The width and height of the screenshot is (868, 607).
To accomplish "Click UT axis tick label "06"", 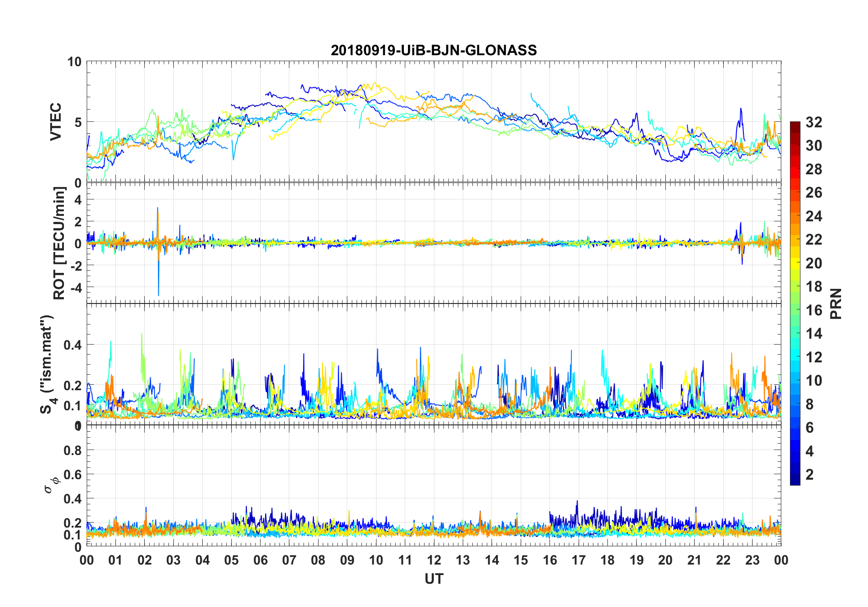I will 261,560.
